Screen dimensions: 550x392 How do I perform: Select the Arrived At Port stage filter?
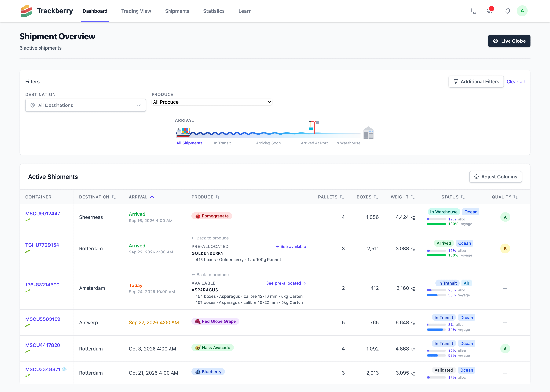pos(315,143)
